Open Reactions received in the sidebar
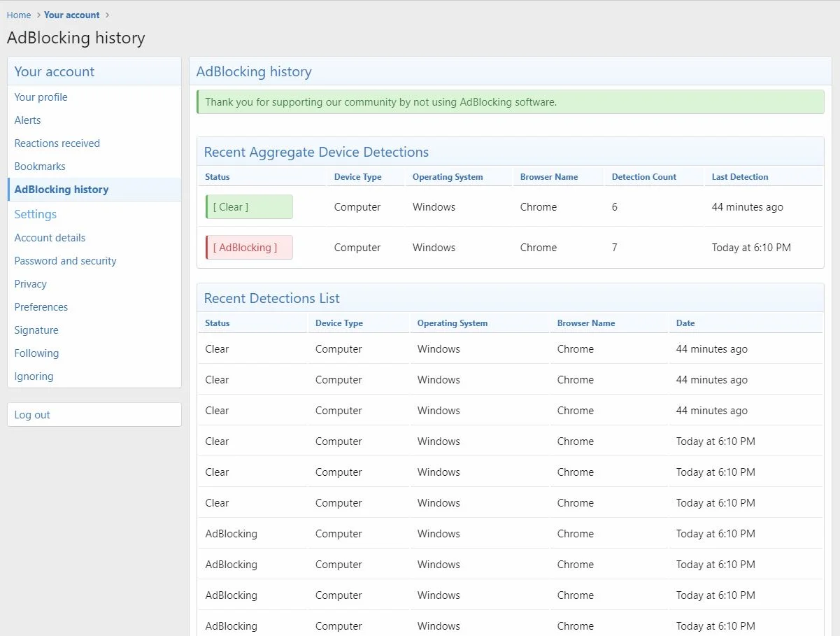Viewport: 840px width, 636px height. (x=57, y=143)
